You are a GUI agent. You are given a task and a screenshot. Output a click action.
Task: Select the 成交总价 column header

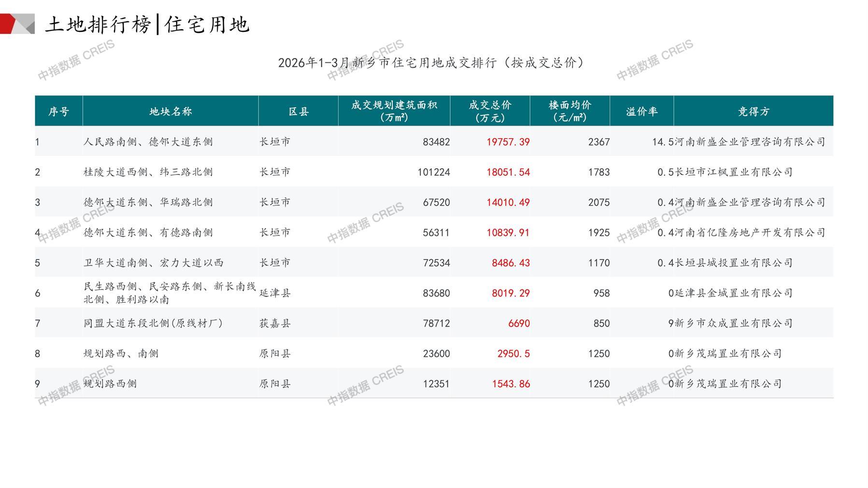(x=490, y=111)
